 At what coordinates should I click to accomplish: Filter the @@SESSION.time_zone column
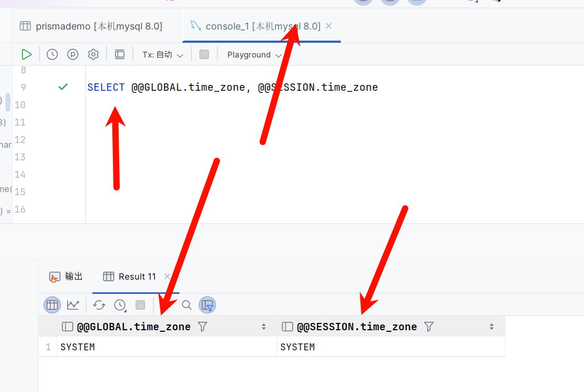(429, 327)
